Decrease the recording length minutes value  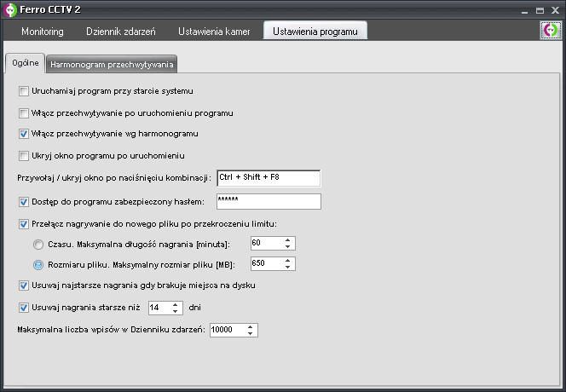tap(288, 246)
